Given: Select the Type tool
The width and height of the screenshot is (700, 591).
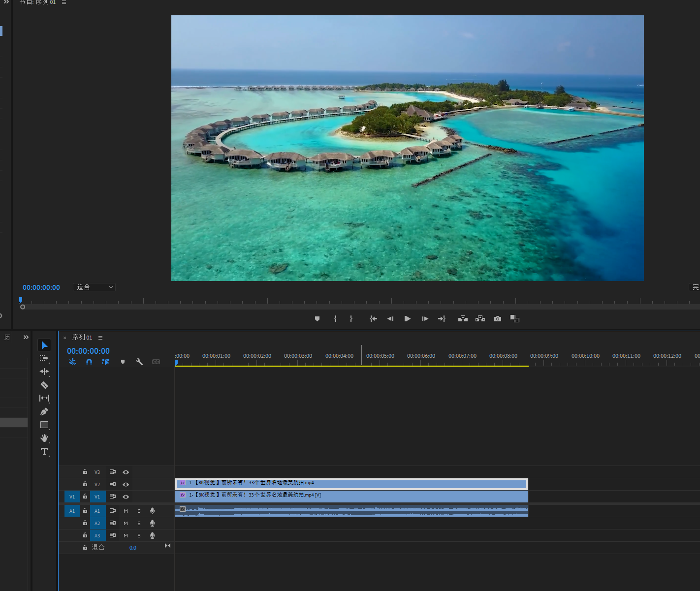Looking at the screenshot, I should [x=44, y=451].
